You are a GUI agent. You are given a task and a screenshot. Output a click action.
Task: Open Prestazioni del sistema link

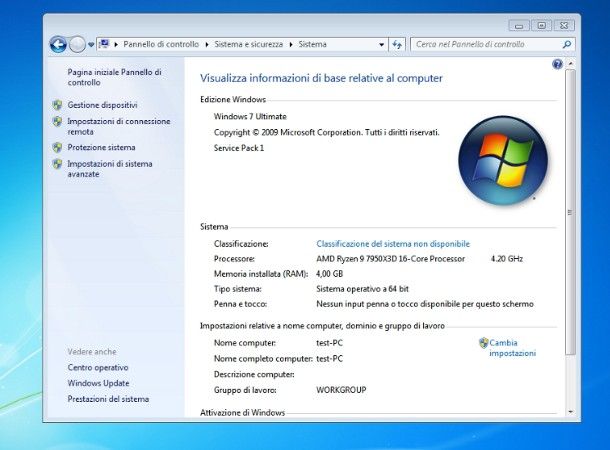click(x=108, y=399)
